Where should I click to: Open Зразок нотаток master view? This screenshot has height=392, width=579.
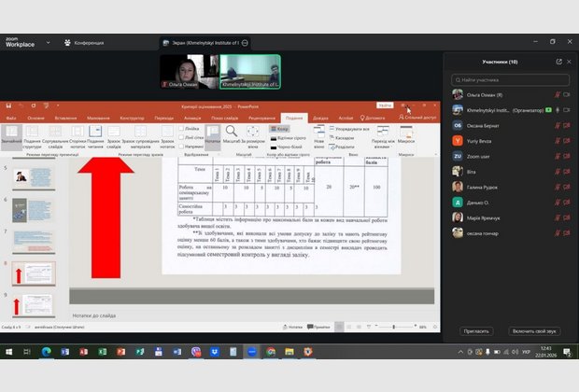coord(167,137)
